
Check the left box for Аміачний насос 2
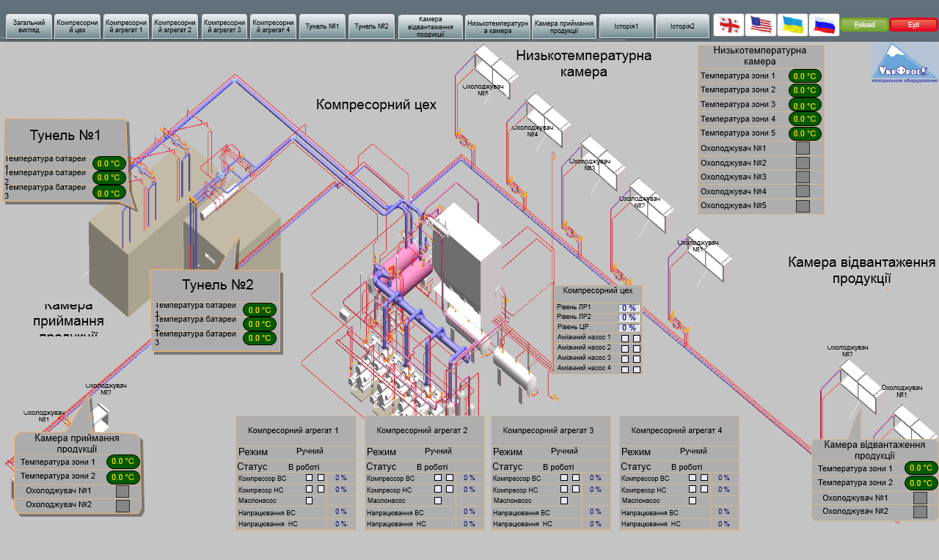coord(625,349)
